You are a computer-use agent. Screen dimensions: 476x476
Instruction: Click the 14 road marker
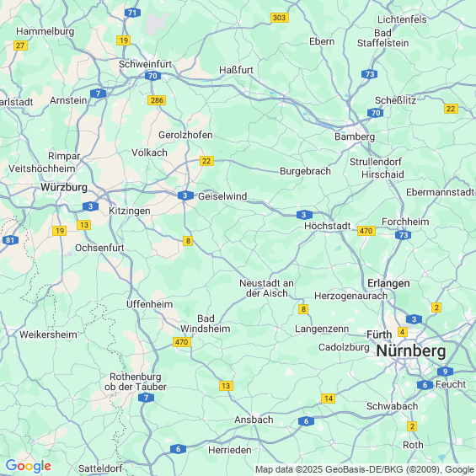[x=329, y=398]
